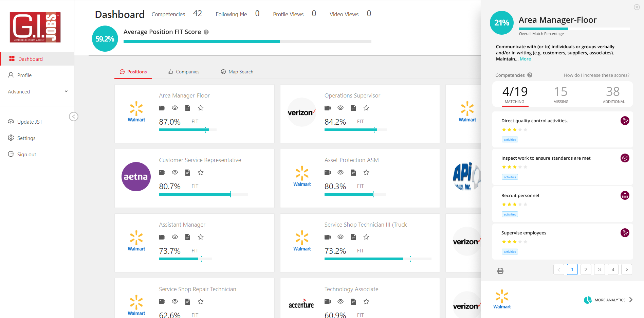
Task: Open the video icon on Area Manager-Floor card
Action: (162, 108)
